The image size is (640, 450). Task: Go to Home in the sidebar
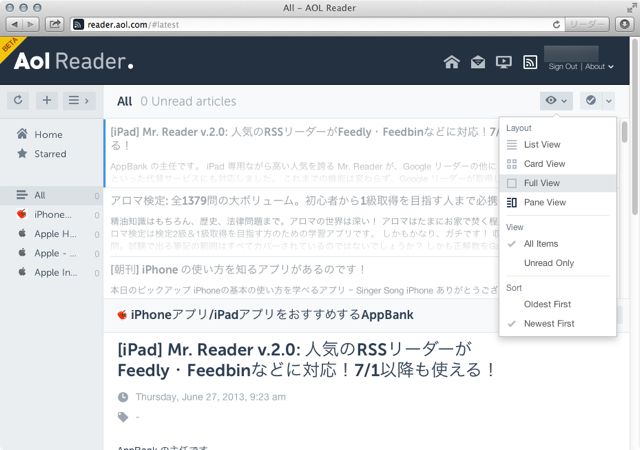[x=52, y=134]
